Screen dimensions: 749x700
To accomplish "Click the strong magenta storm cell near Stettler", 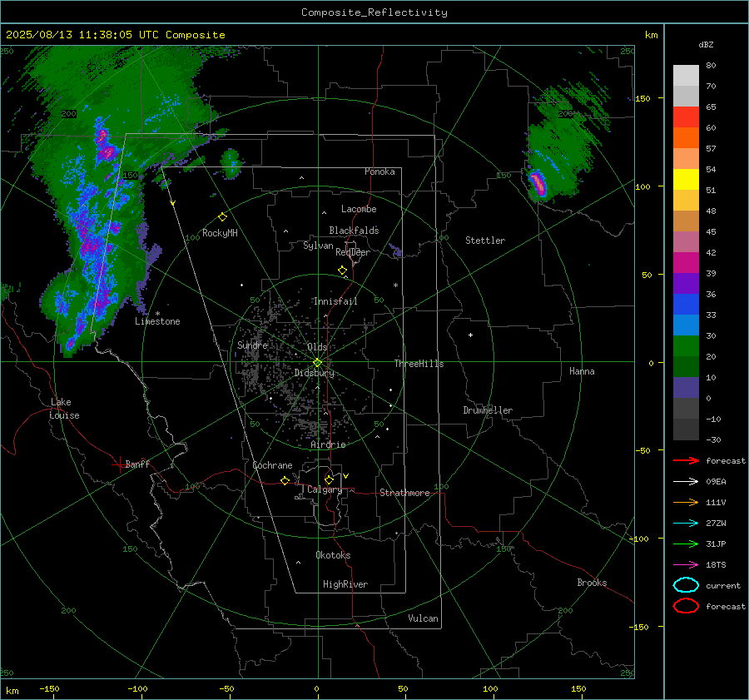I will (538, 183).
